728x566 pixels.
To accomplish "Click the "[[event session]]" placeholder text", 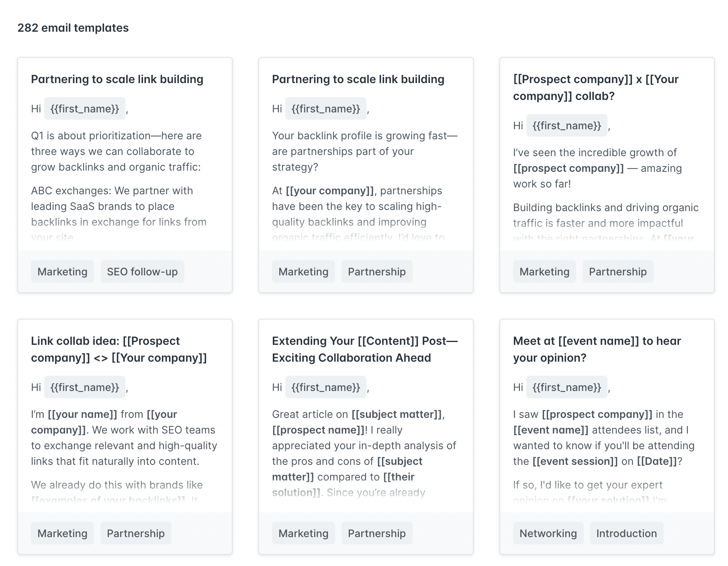I will click(575, 461).
